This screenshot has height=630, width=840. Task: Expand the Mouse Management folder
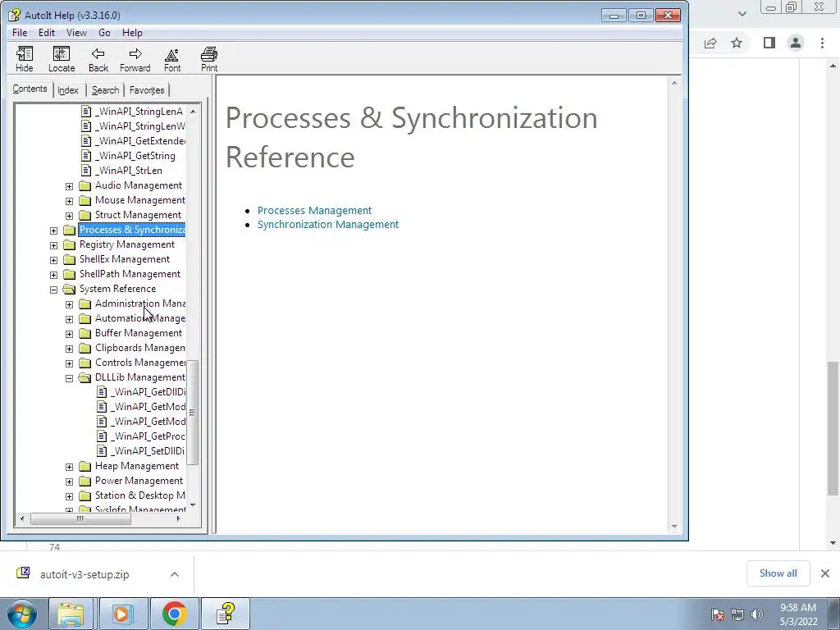[x=69, y=202]
